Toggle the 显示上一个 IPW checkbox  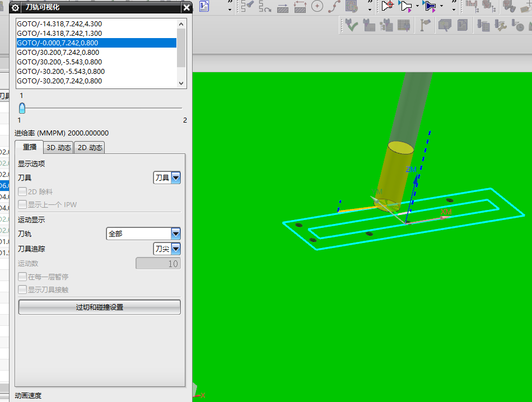(x=22, y=204)
